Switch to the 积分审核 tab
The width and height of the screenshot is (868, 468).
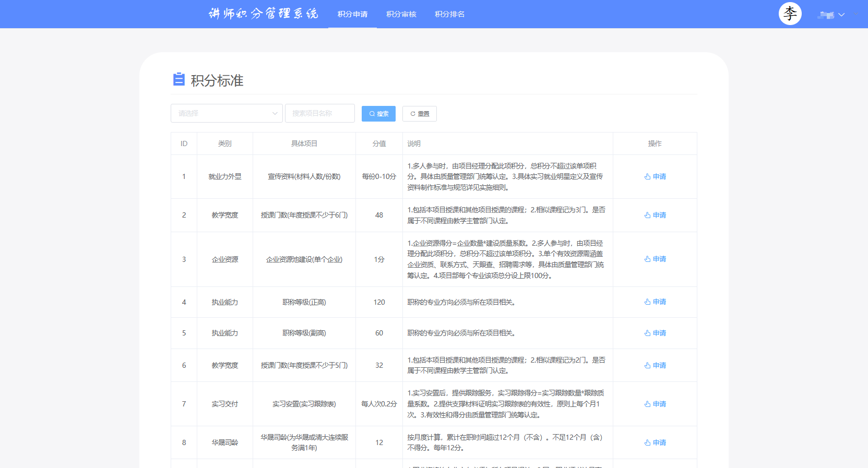point(401,14)
